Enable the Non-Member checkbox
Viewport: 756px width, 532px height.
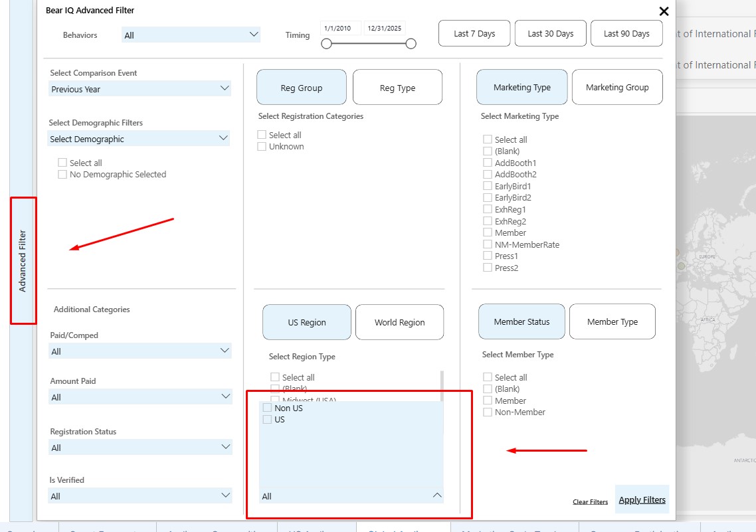(488, 412)
